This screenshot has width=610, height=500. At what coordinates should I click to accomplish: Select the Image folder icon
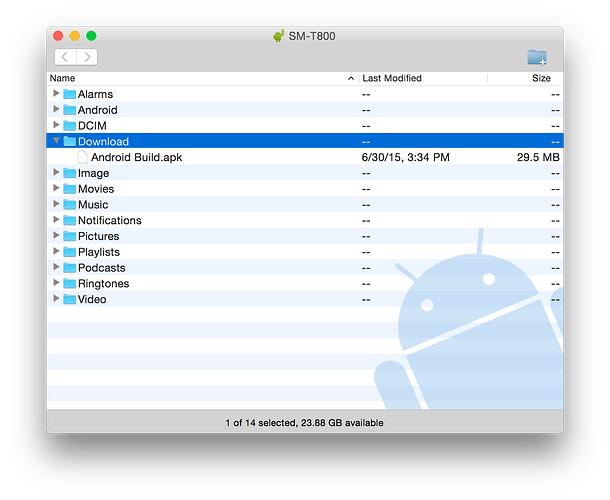pyautogui.click(x=70, y=173)
